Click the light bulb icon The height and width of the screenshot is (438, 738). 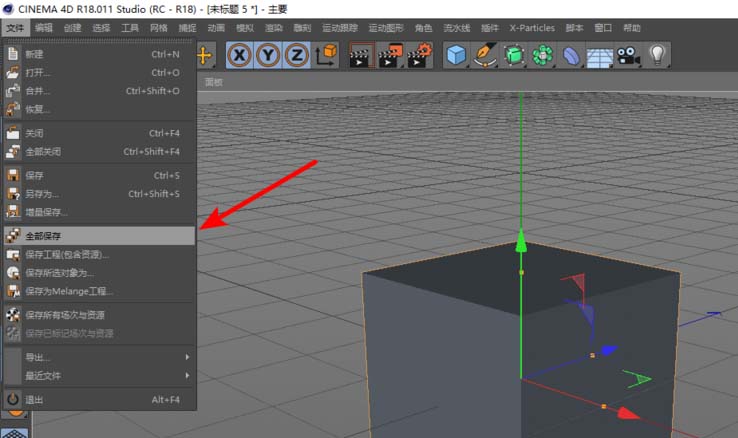658,56
